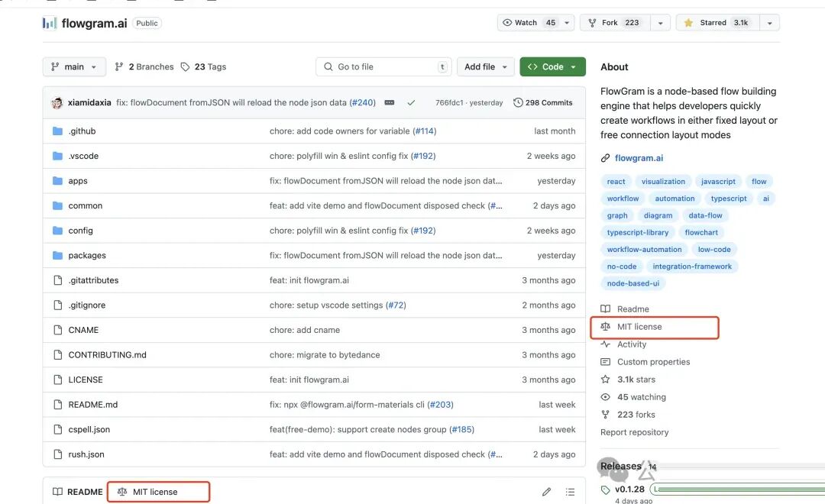Open commit hash 766fdc1
The image size is (825, 504).
(449, 102)
